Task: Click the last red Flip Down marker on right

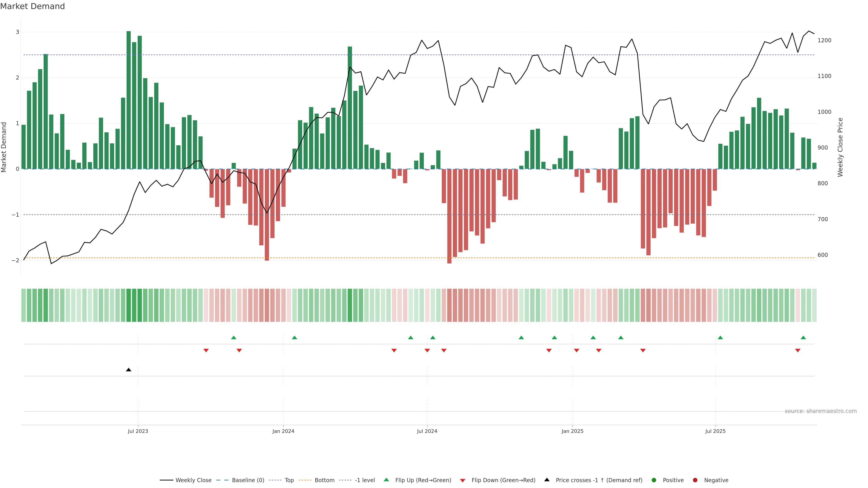Action: tap(797, 351)
